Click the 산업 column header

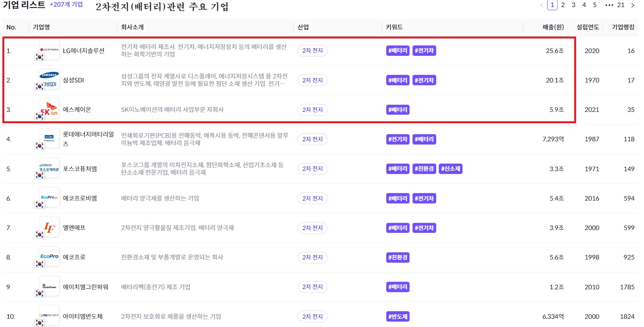pos(303,27)
